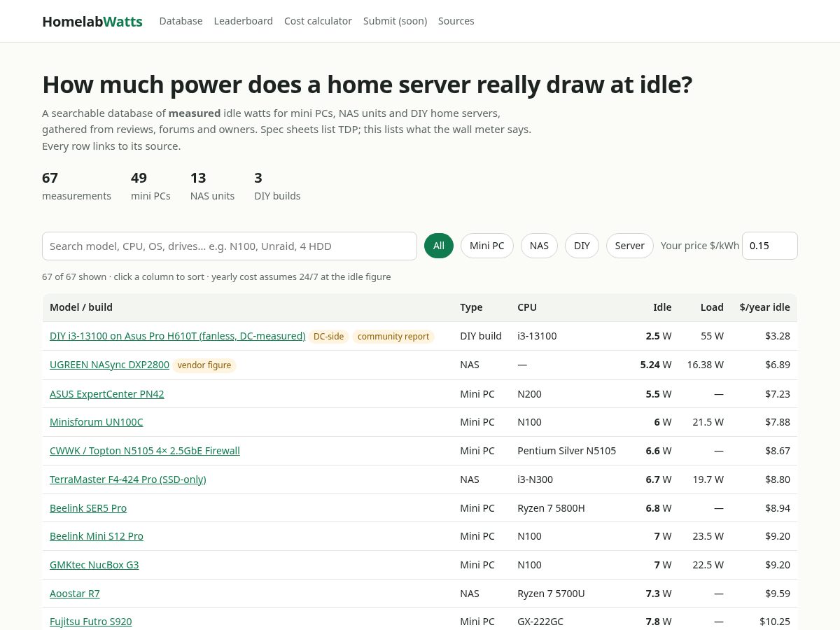Viewport: 840px width, 630px height.
Task: Open Minisforum UN100C link
Action: [97, 422]
